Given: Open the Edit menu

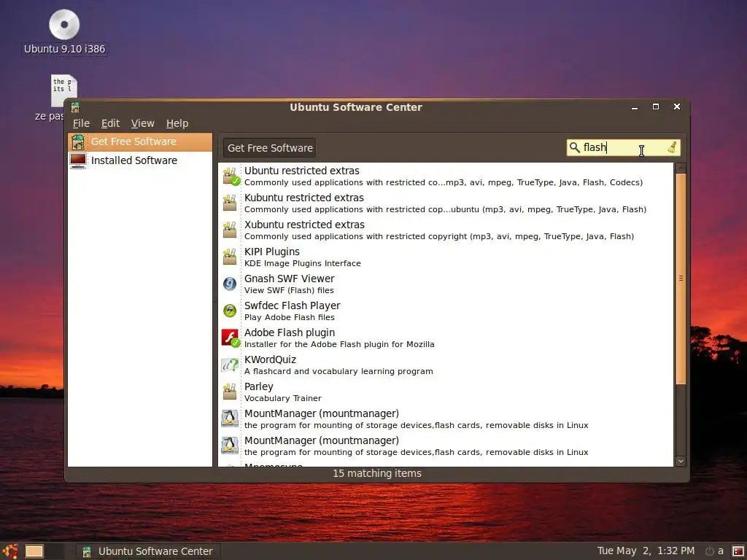Looking at the screenshot, I should 110,123.
